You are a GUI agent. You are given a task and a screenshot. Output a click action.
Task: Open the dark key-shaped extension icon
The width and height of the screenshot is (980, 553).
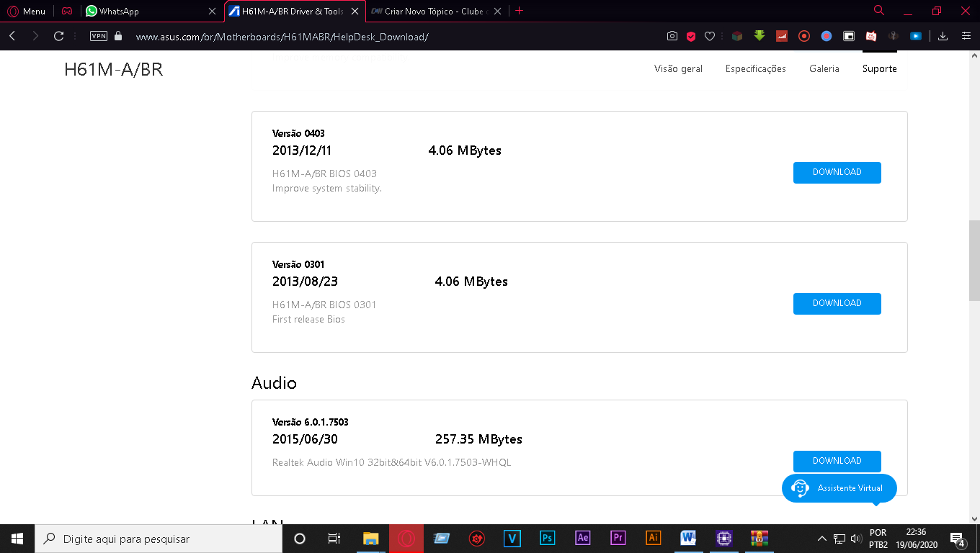coord(894,36)
